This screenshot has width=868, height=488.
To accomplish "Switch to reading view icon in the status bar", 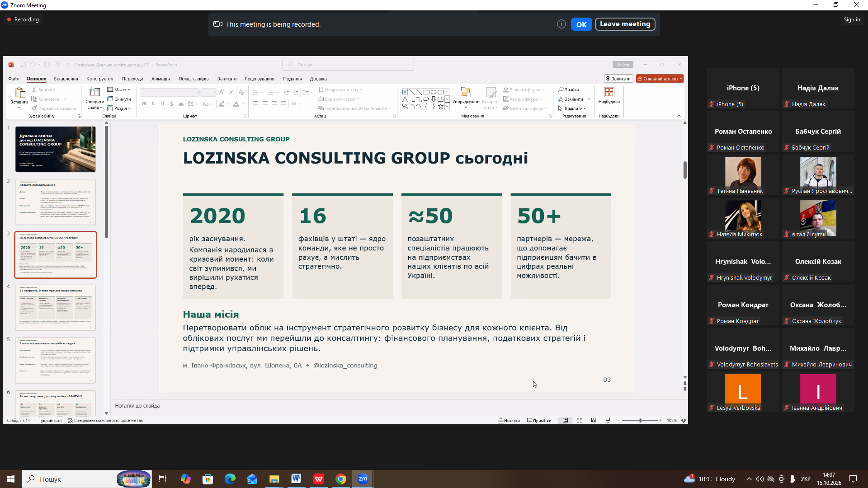I will point(594,420).
